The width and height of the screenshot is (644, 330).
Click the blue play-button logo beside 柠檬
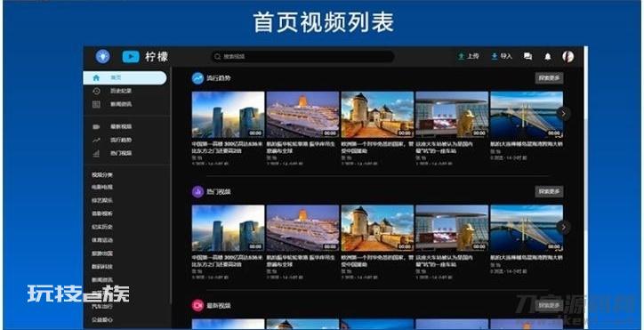(x=131, y=57)
